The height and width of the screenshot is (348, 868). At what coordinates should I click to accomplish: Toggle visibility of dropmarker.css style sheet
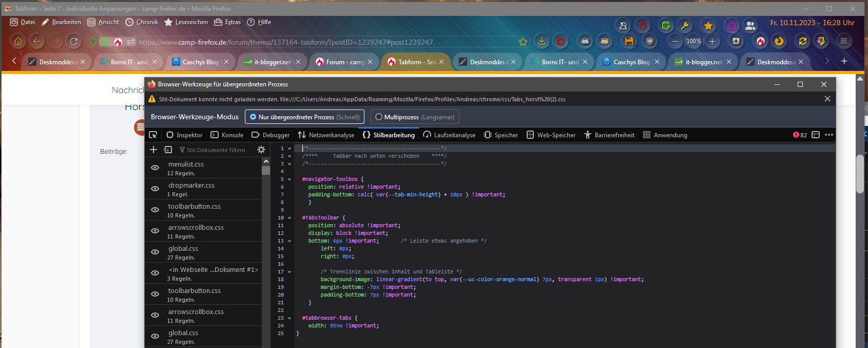(155, 189)
